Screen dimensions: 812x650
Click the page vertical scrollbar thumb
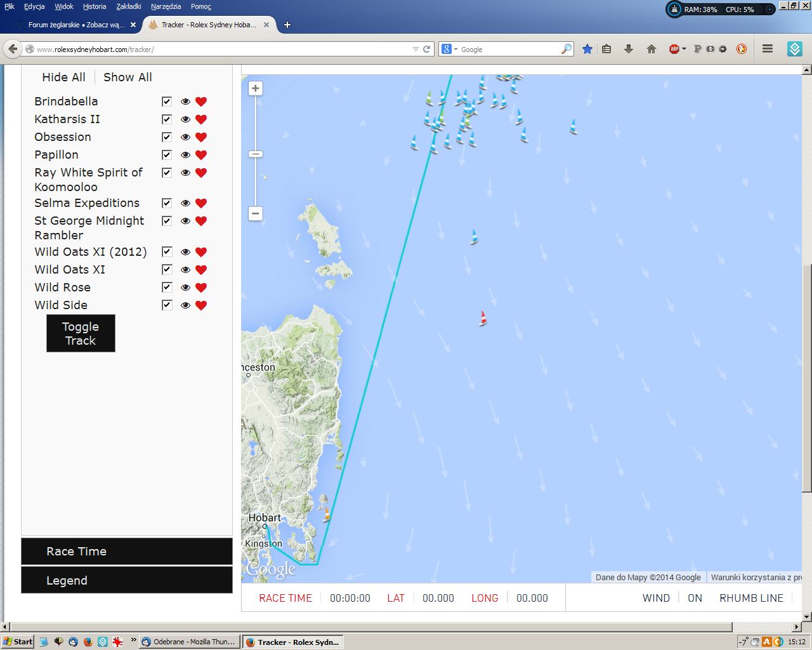tap(807, 378)
